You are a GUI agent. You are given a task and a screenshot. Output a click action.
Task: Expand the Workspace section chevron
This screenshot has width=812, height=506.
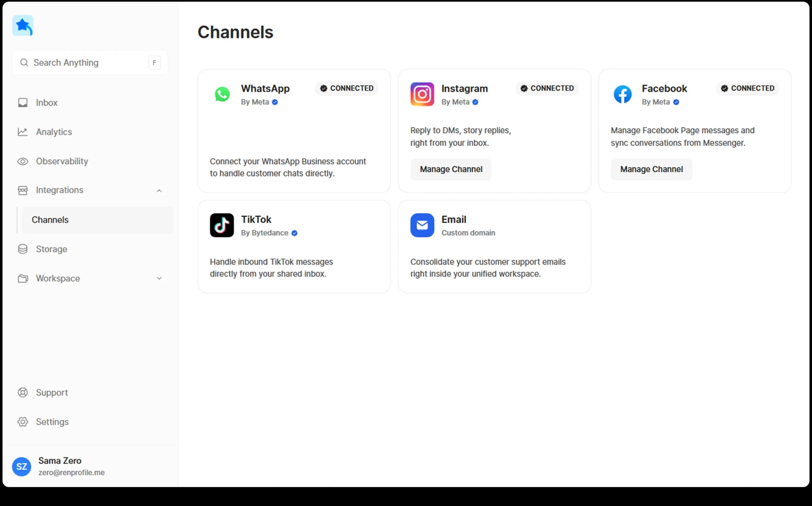click(x=159, y=278)
